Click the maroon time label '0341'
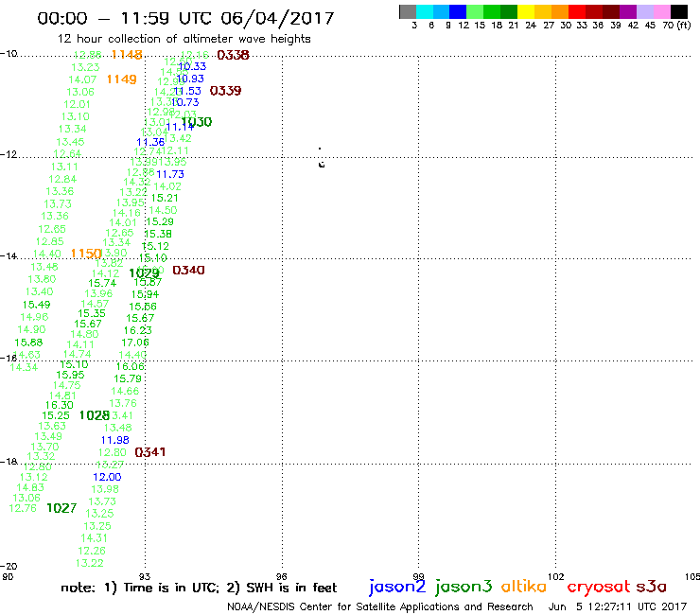The height and width of the screenshot is (615, 700). [x=150, y=452]
